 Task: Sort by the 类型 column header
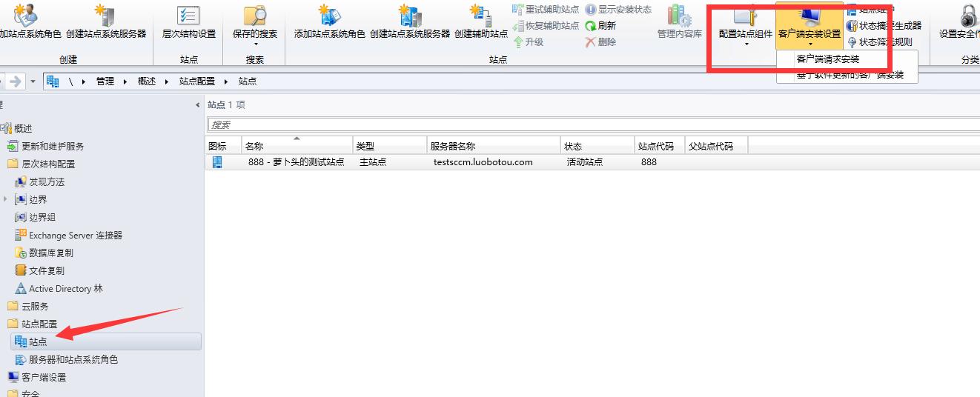point(390,145)
